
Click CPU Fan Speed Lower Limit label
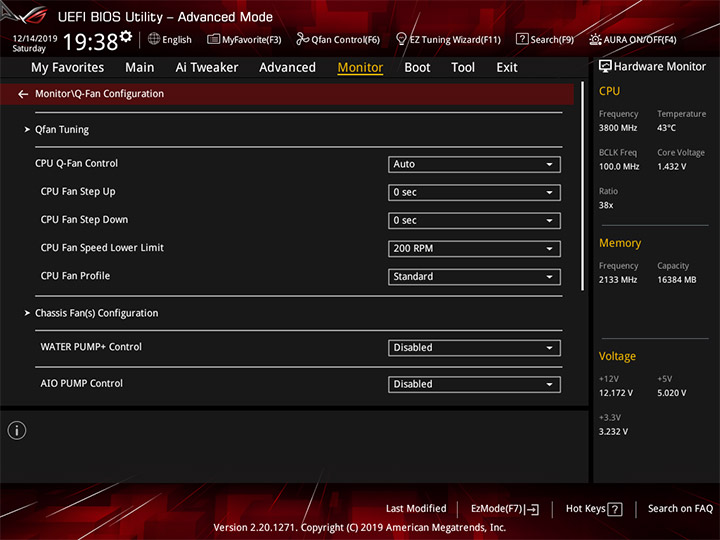[x=102, y=248]
